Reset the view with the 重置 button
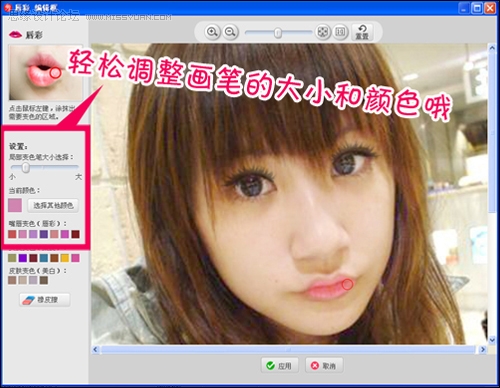Image resolution: width=500 pixels, height=388 pixels. 362,32
